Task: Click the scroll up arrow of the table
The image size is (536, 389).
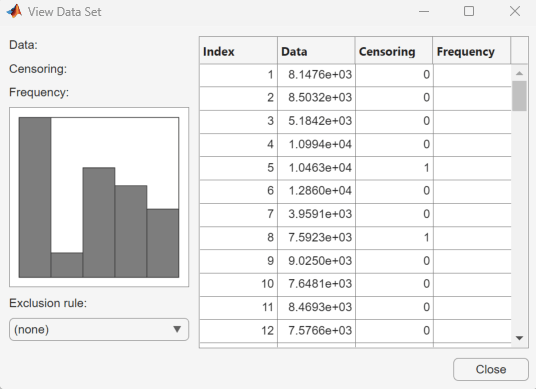Action: [519, 73]
